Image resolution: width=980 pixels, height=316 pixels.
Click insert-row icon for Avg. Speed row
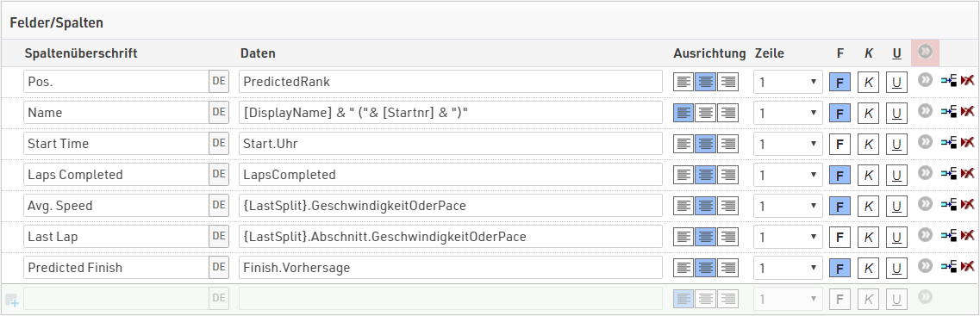(x=949, y=205)
